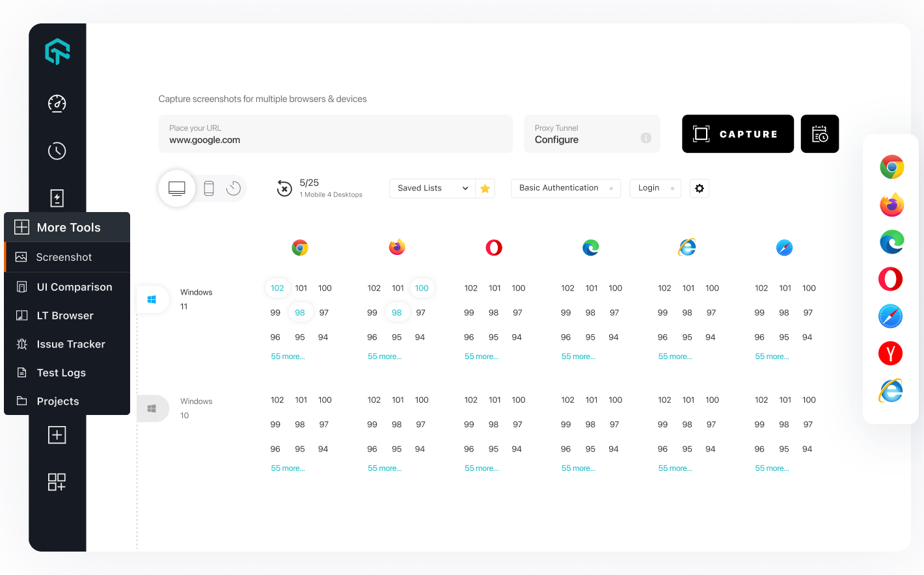Deselect version 102 under Chrome Windows 11

pos(277,287)
